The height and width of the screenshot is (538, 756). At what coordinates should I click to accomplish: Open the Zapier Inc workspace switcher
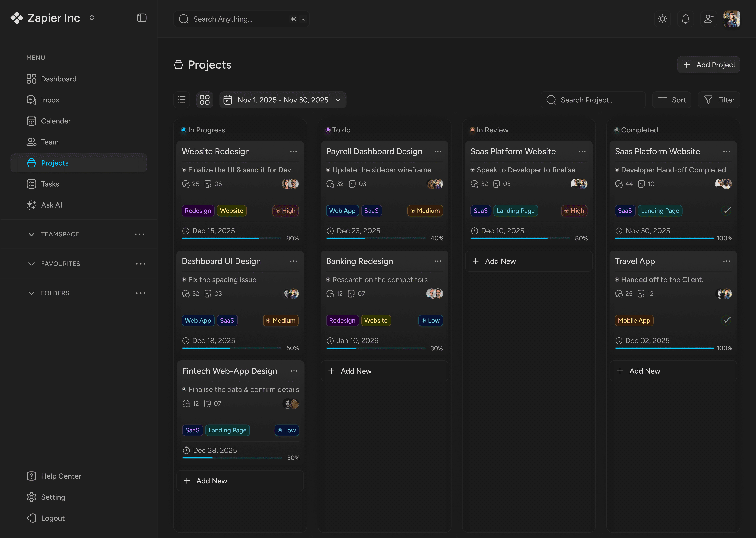pyautogui.click(x=92, y=18)
